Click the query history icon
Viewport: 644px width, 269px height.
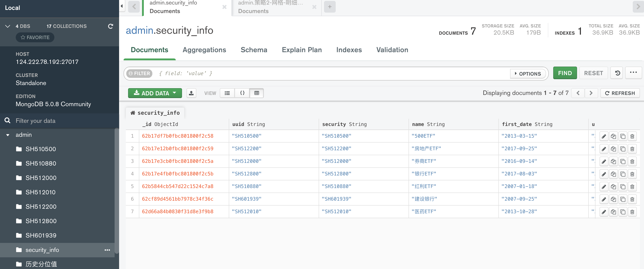click(617, 73)
